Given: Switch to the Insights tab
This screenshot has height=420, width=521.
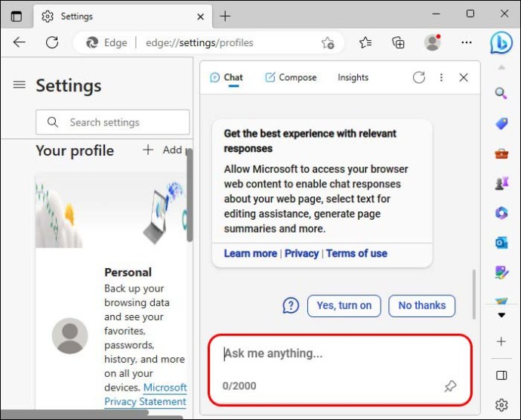Looking at the screenshot, I should [353, 78].
